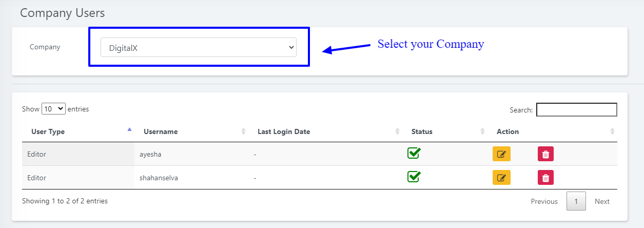Select page 1 in pagination
This screenshot has width=644, height=228.
coord(576,201)
